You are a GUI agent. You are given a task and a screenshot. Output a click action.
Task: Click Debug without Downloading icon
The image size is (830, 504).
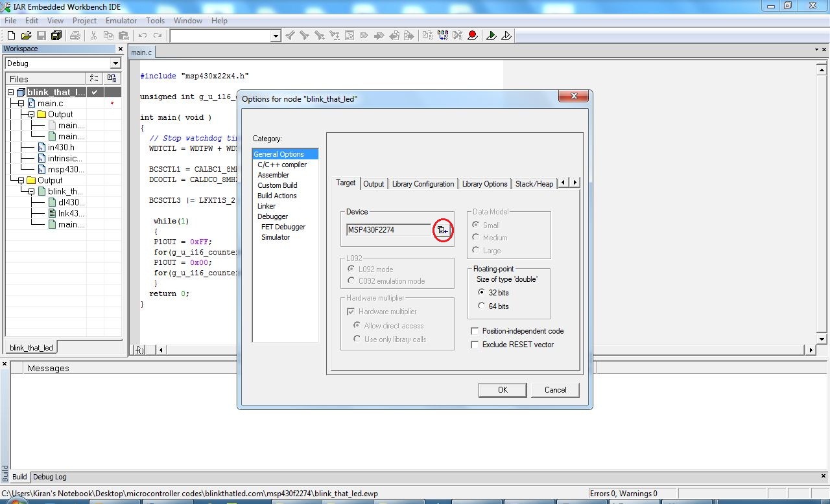tap(506, 36)
